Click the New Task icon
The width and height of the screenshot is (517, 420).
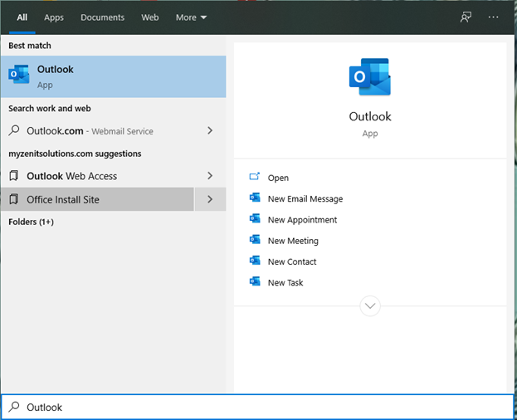coord(255,282)
